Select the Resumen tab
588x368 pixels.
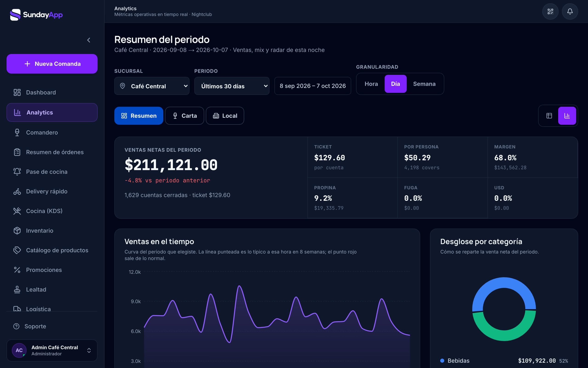(x=139, y=116)
